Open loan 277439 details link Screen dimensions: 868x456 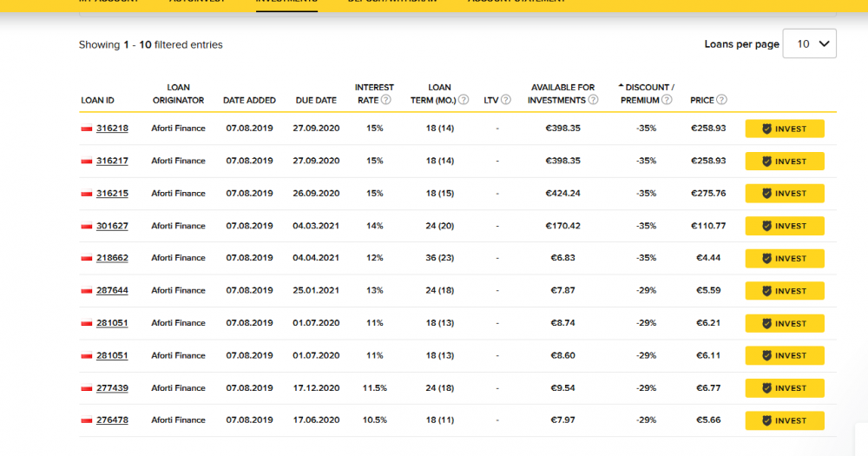tap(112, 388)
